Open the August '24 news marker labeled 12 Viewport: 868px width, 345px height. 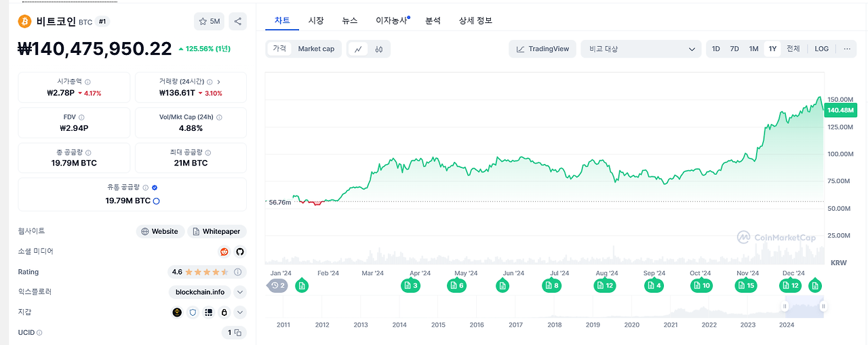[x=605, y=286]
